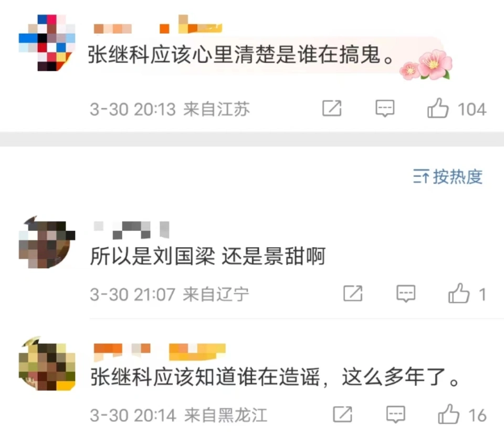Open the top commenter's pixelated avatar
504x432 pixels.
pos(47,43)
